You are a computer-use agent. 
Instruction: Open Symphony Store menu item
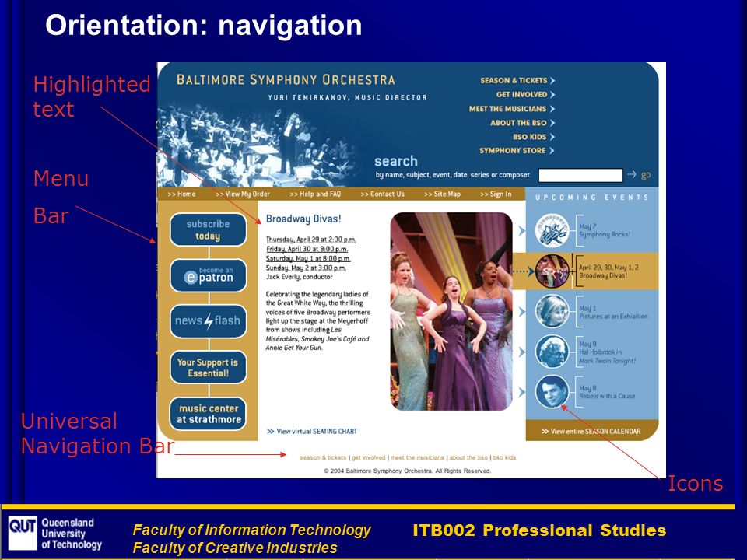click(x=512, y=150)
